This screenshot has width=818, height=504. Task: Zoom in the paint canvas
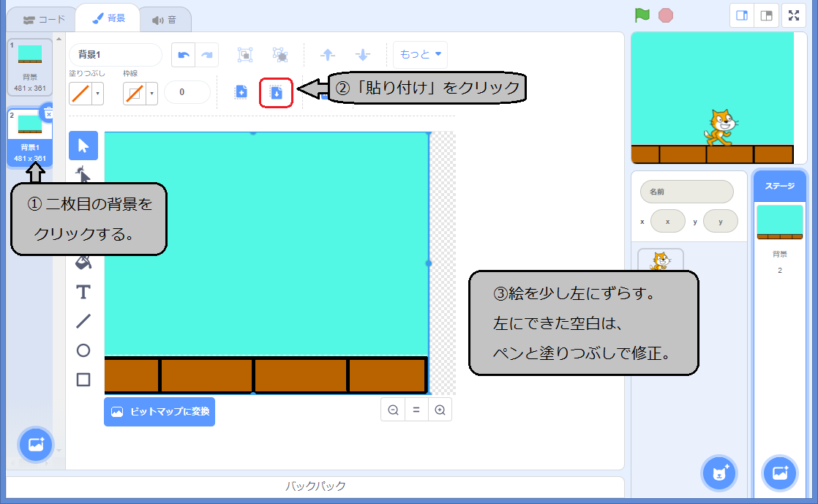pos(440,410)
